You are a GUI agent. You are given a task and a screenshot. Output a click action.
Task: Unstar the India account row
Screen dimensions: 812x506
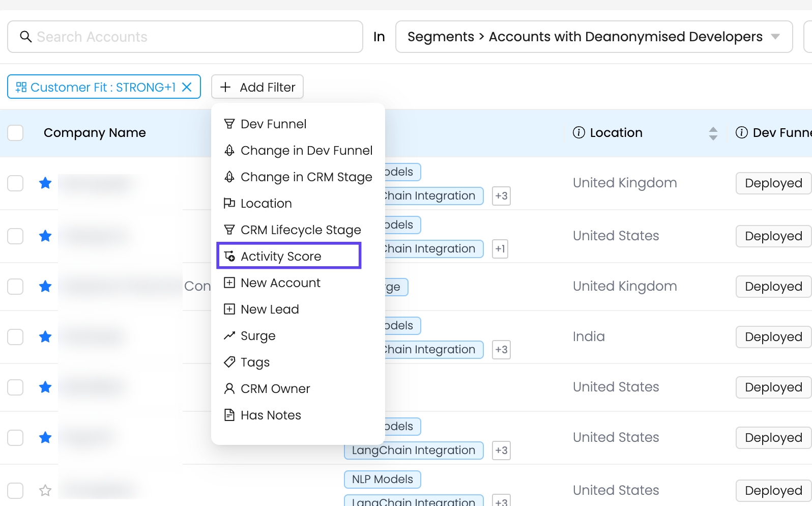point(45,337)
